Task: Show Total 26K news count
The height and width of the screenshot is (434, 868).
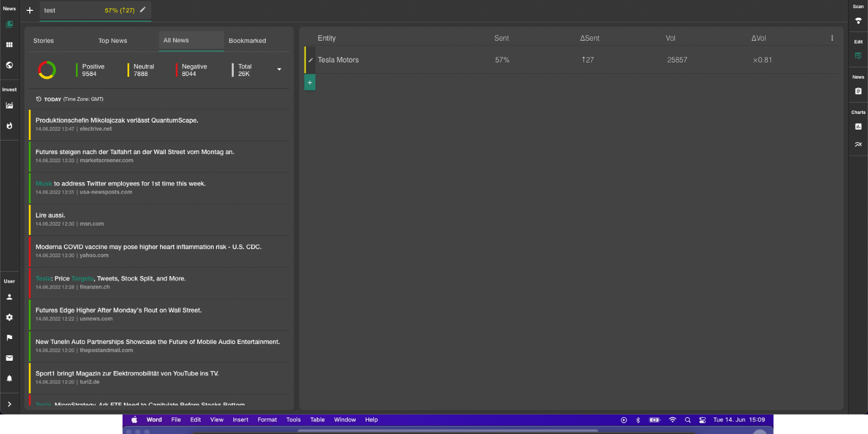Action: 242,70
